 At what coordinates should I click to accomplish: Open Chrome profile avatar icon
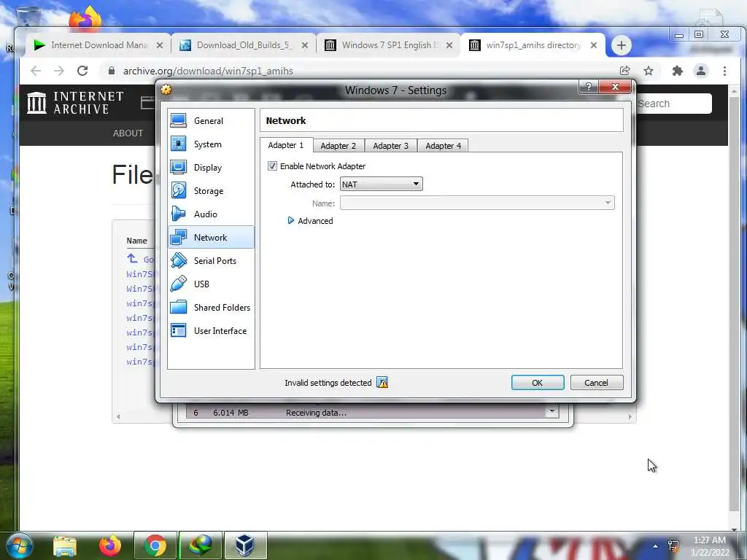click(x=701, y=71)
